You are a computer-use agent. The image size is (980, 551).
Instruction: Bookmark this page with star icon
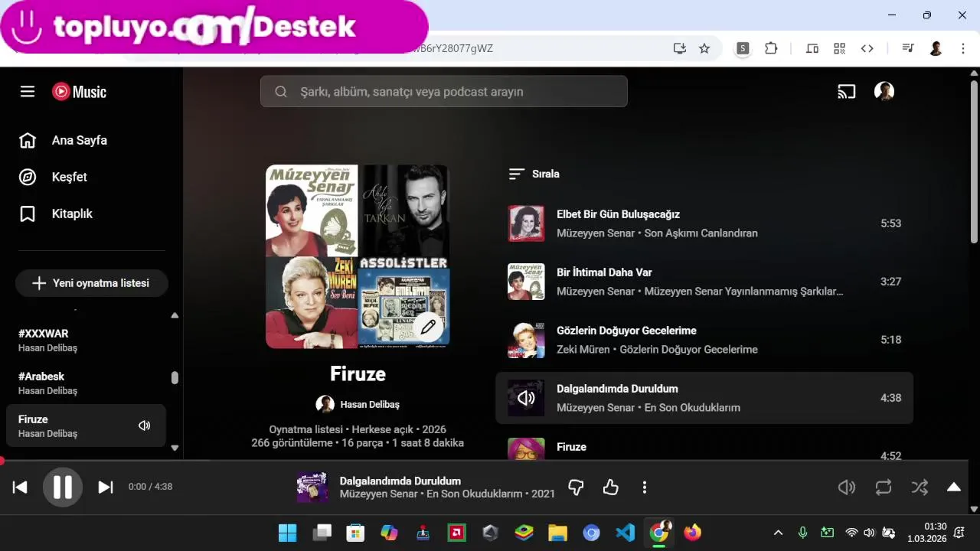pos(704,48)
